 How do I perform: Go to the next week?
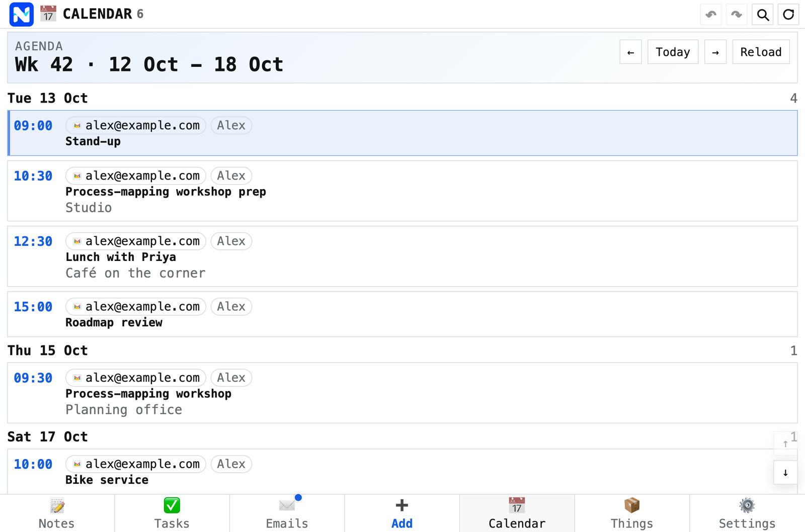tap(715, 52)
